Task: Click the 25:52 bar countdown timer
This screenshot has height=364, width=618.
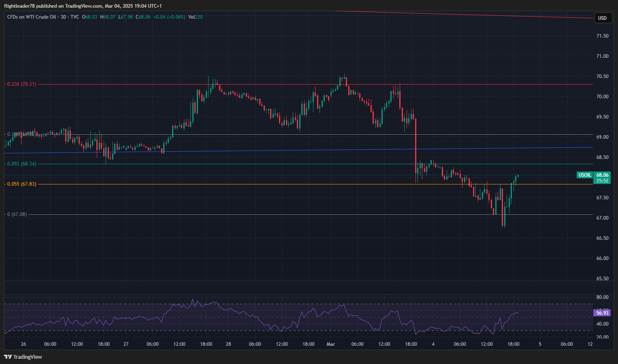Action: pos(602,181)
